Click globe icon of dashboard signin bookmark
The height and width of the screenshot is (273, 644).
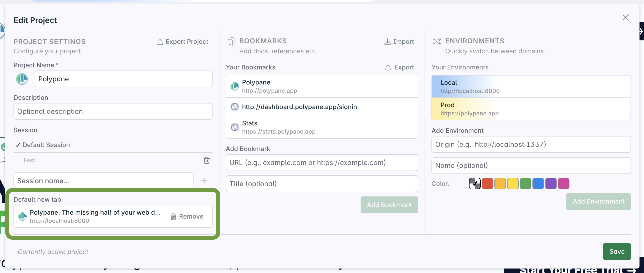(235, 107)
